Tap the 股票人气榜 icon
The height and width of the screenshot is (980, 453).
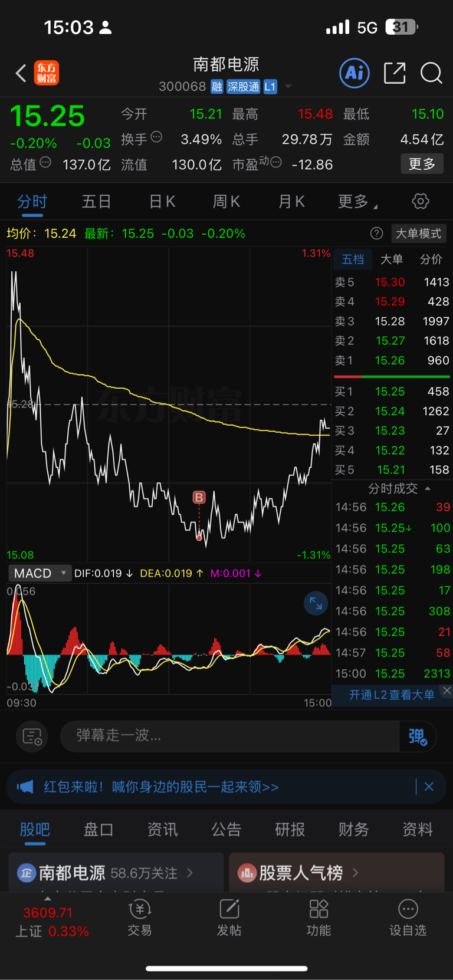point(247,873)
